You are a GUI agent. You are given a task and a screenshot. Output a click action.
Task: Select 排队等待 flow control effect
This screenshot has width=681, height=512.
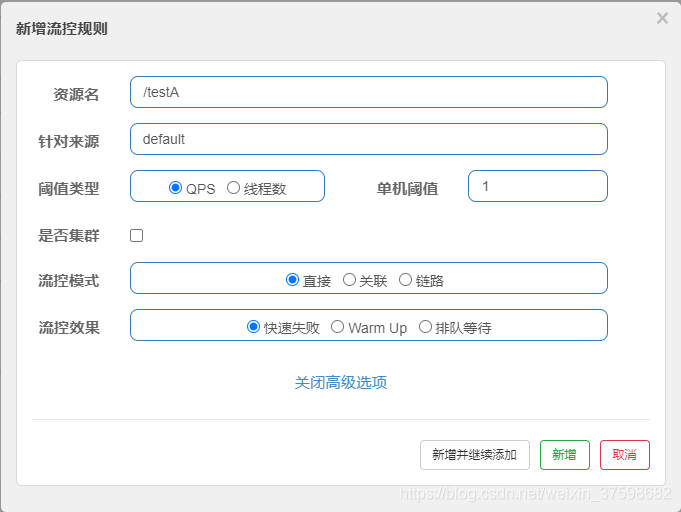[x=425, y=327]
